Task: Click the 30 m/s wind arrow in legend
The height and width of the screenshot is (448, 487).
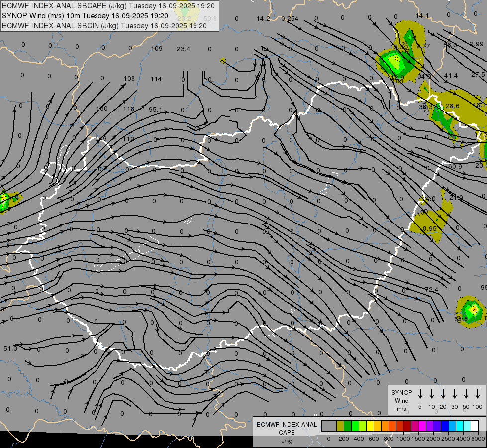Action: (x=454, y=394)
